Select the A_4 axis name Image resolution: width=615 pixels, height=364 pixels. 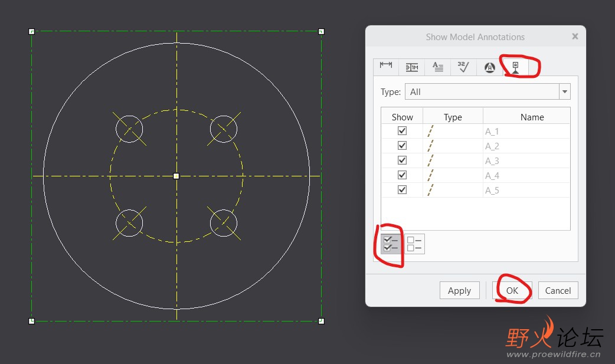(x=492, y=176)
